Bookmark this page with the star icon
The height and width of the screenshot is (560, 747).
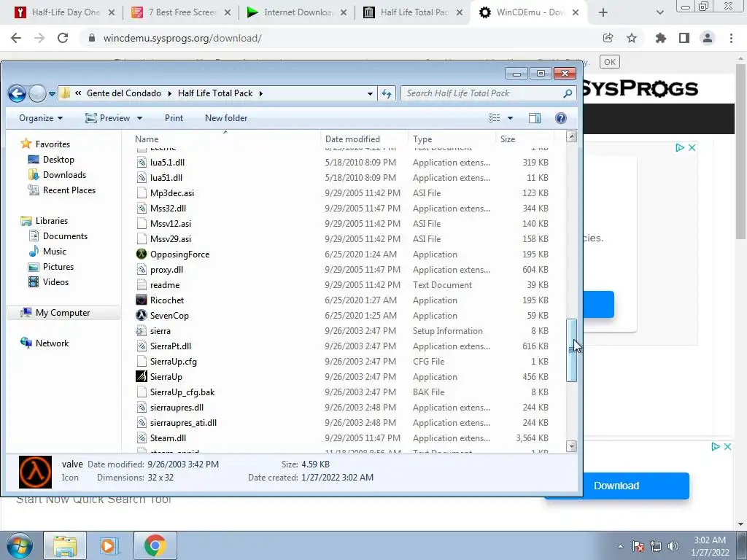[x=632, y=38]
